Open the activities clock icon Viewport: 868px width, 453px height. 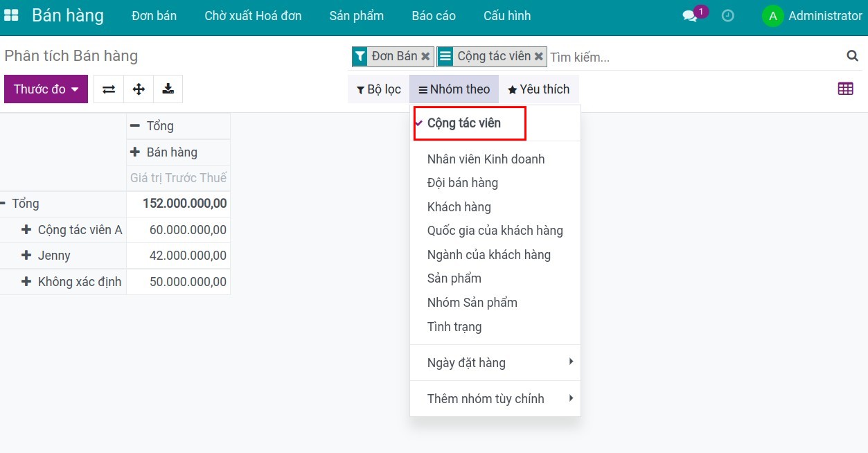coord(727,15)
